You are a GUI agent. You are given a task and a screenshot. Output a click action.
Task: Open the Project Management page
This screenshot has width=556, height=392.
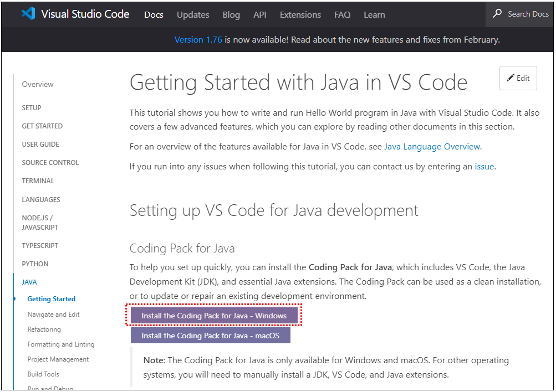coord(58,359)
